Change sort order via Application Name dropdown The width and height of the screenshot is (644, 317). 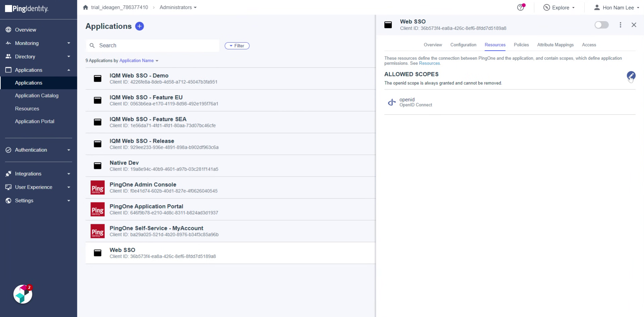coord(139,60)
